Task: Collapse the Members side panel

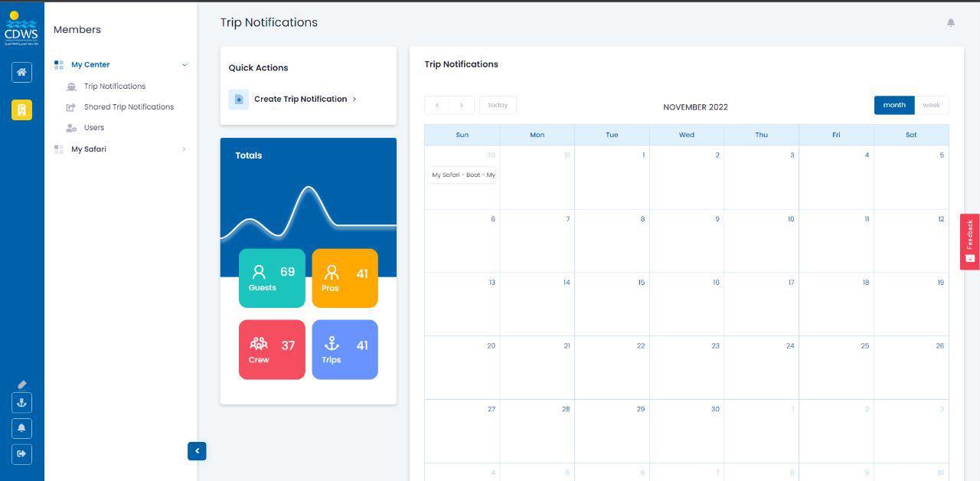Action: coord(197,451)
